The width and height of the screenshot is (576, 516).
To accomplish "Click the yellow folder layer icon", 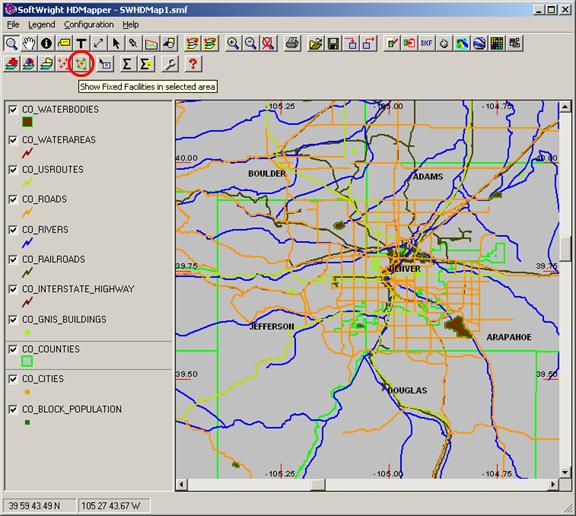I will (x=47, y=64).
